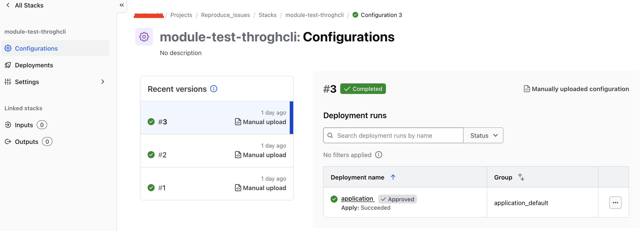644x231 pixels.
Task: Open the application row more-options menu
Action: [x=615, y=202]
